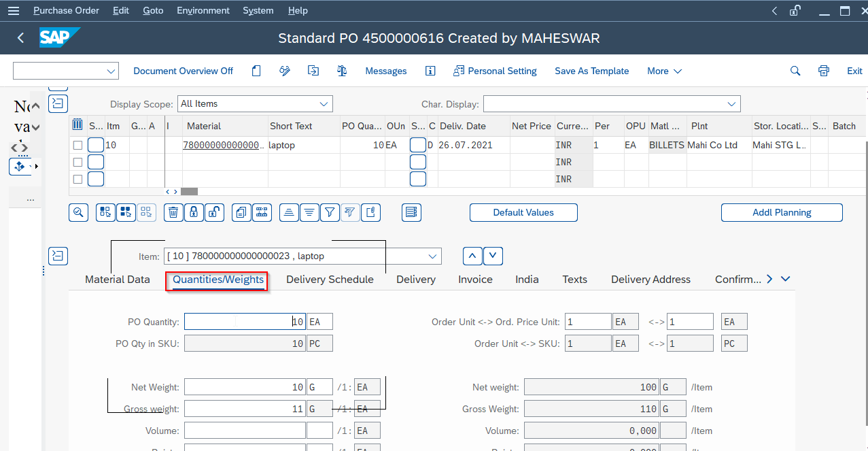Click the Select All items icon

point(105,212)
